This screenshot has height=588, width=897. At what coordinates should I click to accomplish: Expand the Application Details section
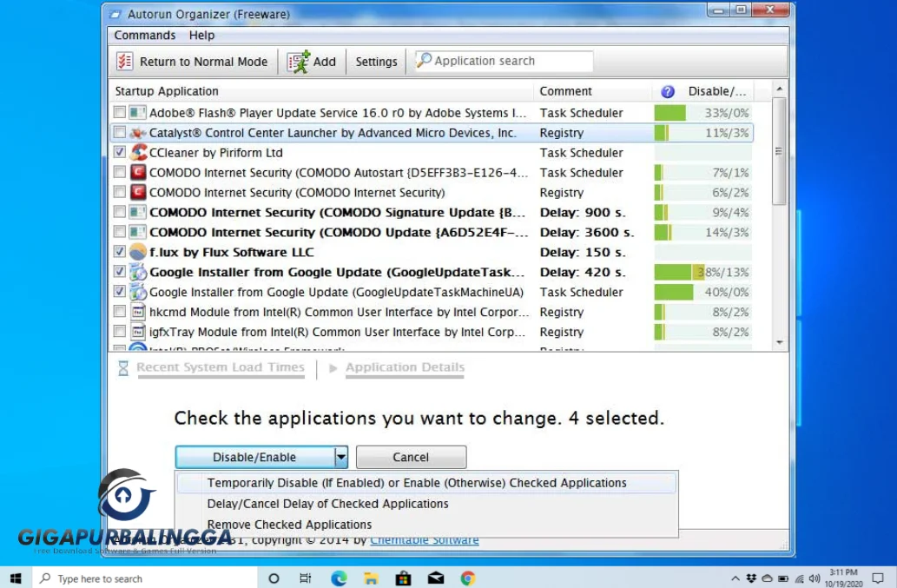pyautogui.click(x=405, y=367)
